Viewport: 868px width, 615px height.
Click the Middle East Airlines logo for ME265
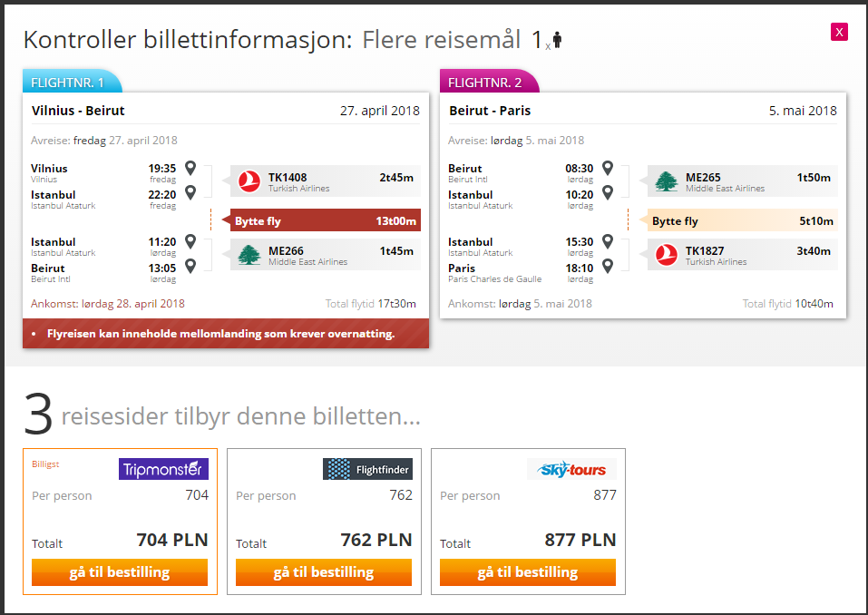coord(667,181)
